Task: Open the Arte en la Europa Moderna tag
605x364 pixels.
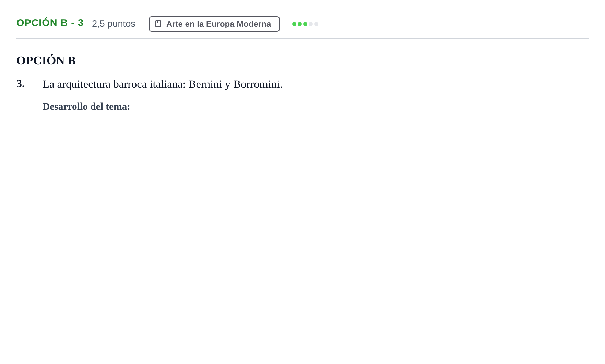Action: click(214, 24)
